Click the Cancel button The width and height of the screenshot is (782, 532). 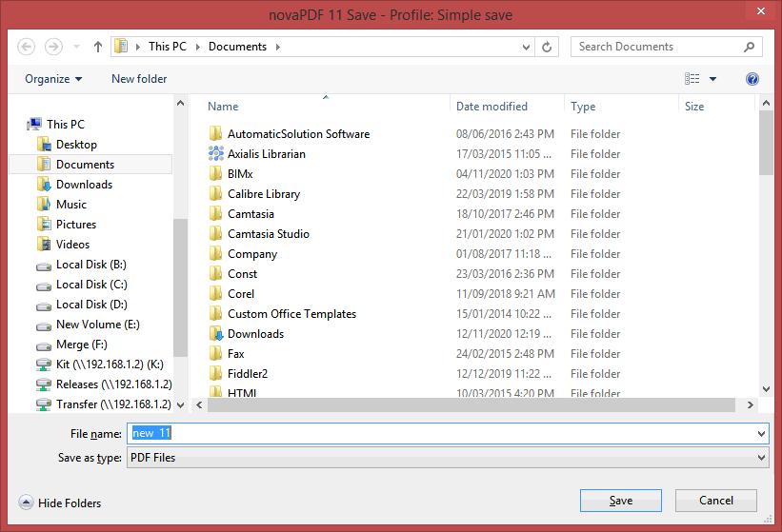tap(715, 501)
